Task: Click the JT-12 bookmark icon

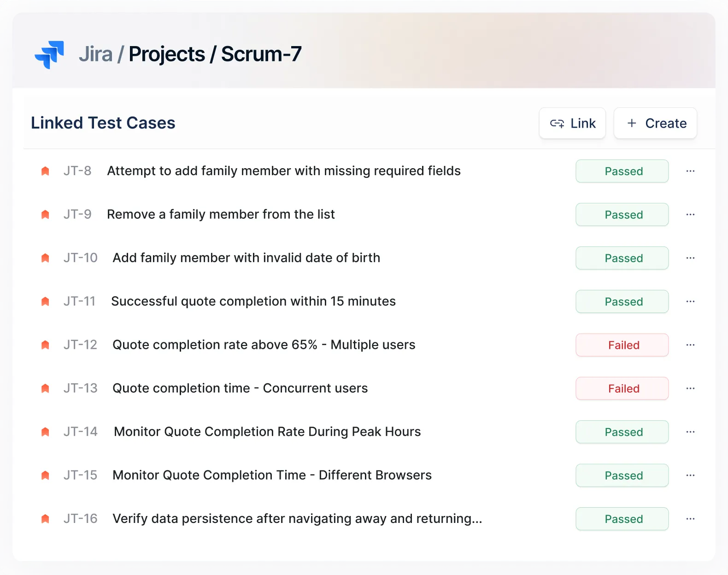Action: point(45,345)
